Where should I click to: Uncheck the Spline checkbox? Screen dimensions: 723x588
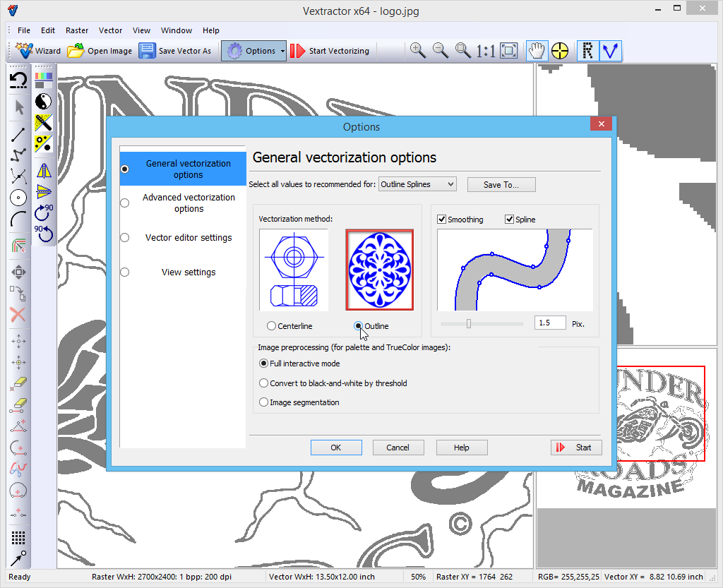click(510, 220)
